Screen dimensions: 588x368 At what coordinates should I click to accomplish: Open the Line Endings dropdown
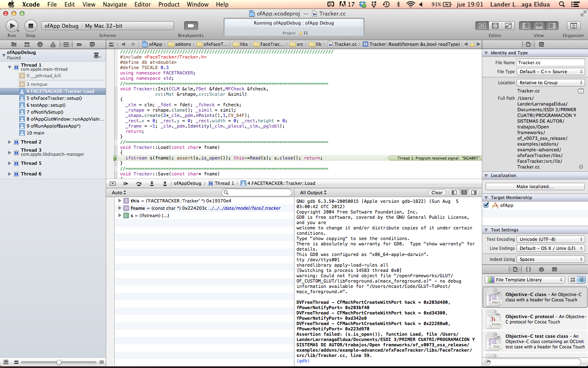click(551, 248)
